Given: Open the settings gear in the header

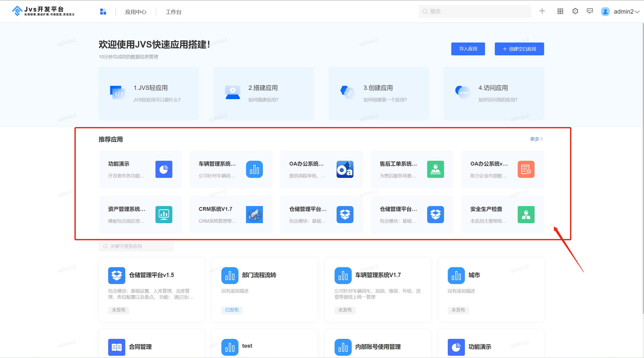Looking at the screenshot, I should click(x=575, y=11).
